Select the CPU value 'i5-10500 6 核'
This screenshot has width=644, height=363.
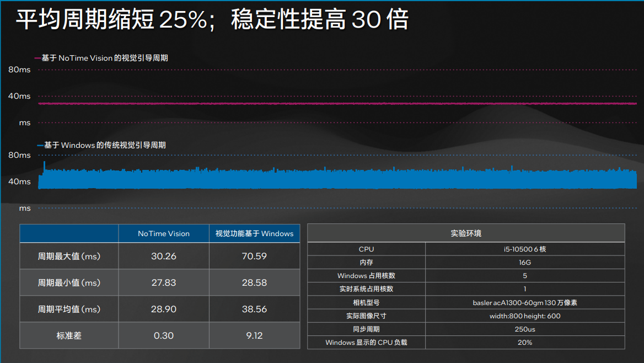525,249
